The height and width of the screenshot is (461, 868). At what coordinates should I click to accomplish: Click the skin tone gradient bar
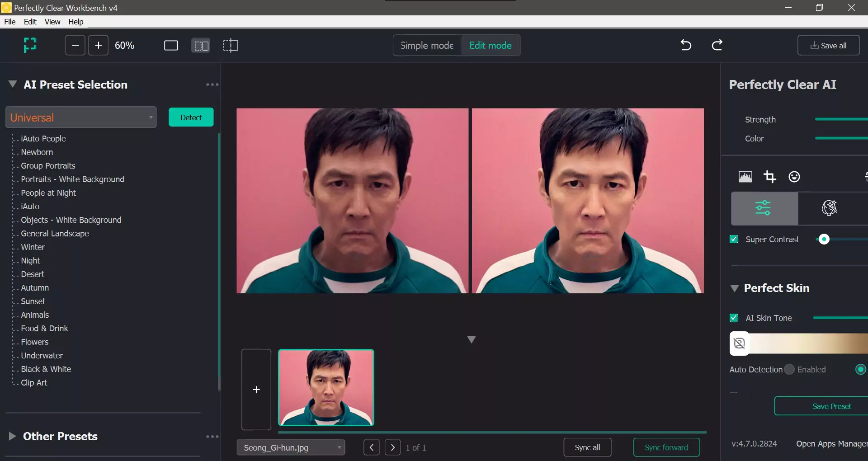pos(808,343)
